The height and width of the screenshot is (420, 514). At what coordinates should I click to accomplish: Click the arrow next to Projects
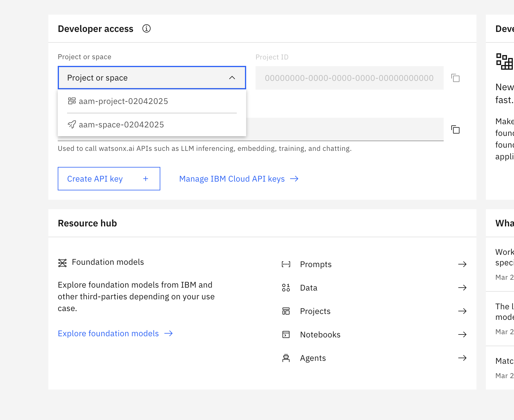coord(462,311)
